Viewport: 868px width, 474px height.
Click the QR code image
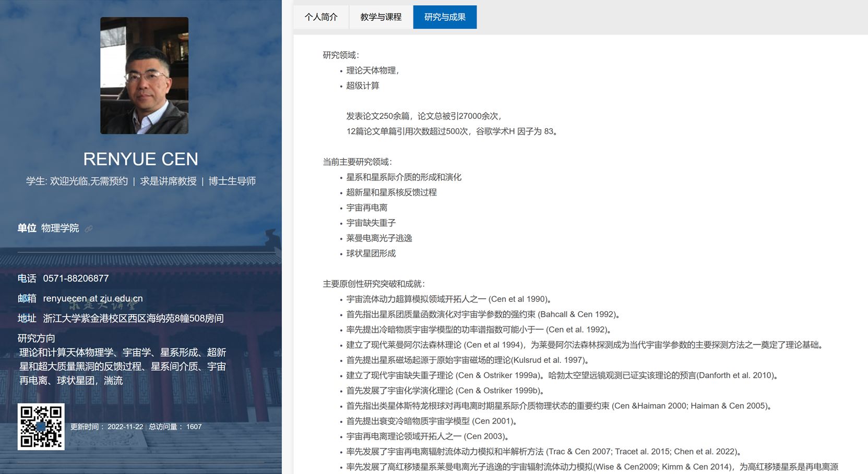(41, 426)
